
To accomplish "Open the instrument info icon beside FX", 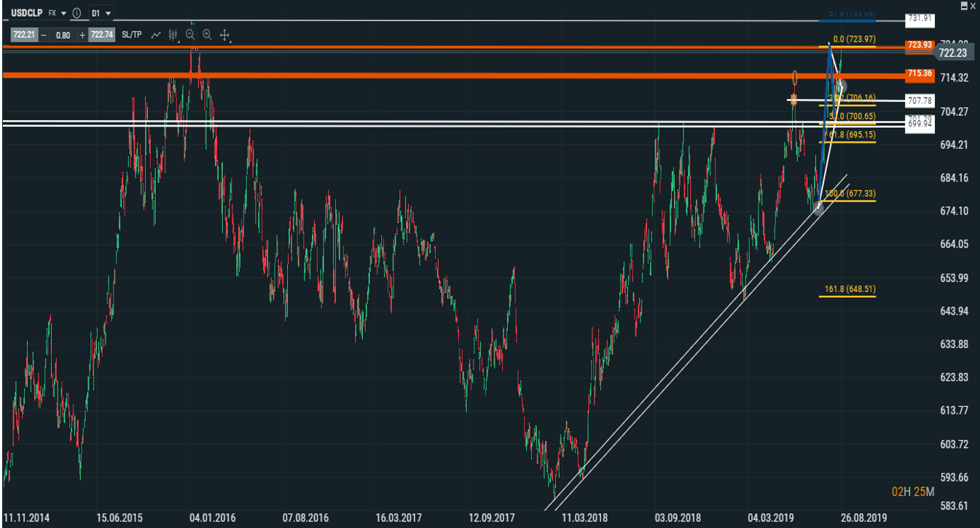I will coord(77,13).
